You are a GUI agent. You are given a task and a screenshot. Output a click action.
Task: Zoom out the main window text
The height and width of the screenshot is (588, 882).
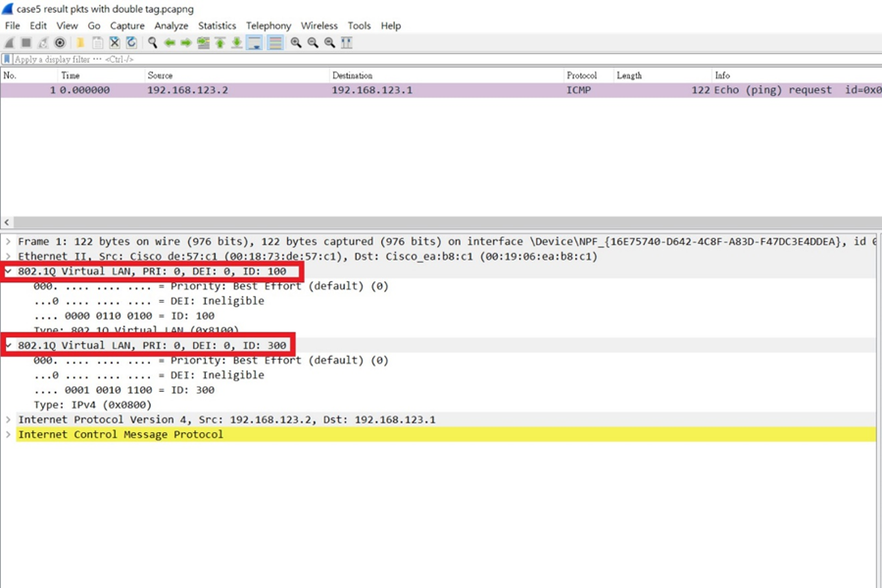tap(313, 43)
